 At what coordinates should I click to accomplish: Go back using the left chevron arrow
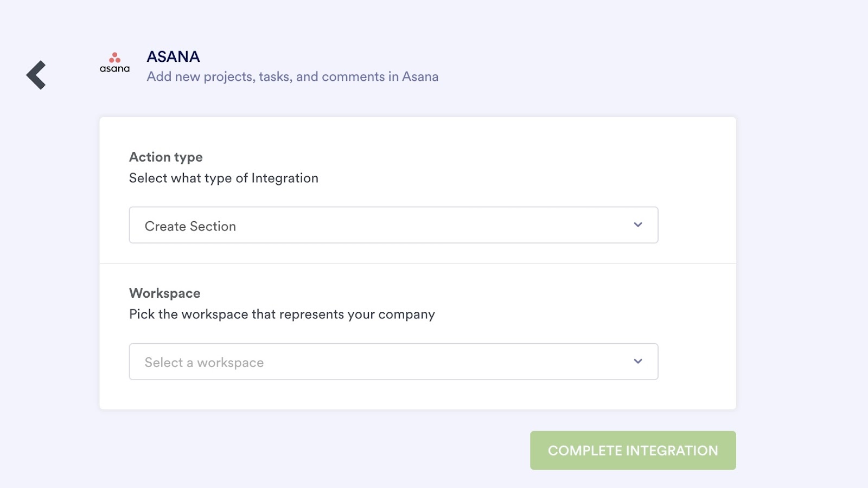pyautogui.click(x=36, y=75)
